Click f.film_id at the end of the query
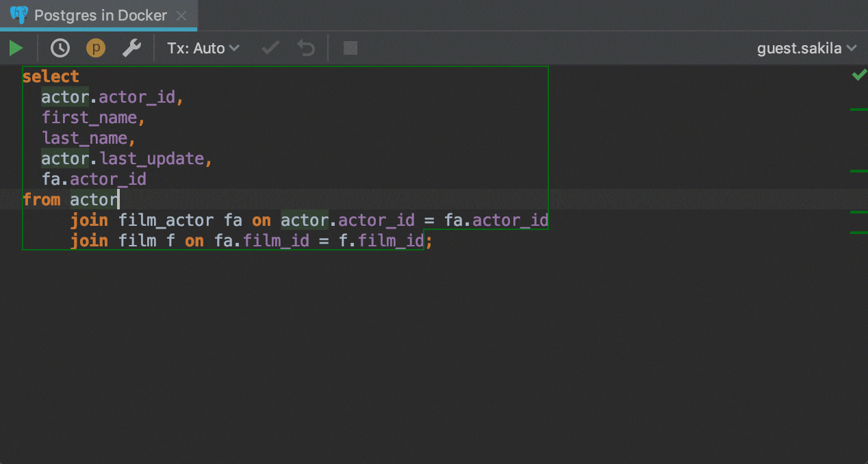 [x=381, y=241]
